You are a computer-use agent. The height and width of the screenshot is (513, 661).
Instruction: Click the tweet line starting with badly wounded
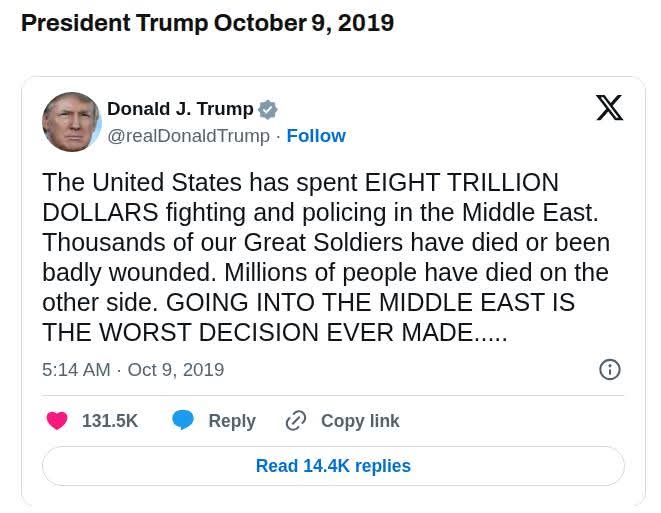pos(325,273)
